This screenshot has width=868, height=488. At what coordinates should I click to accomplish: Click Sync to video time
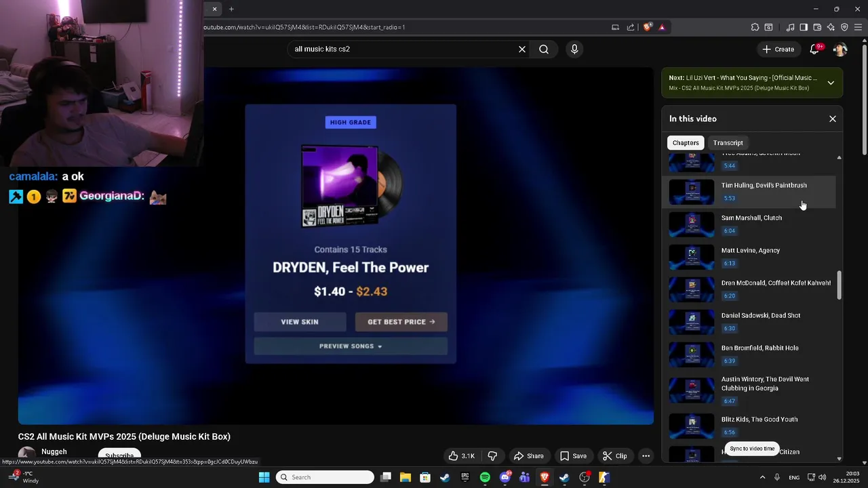[x=752, y=449]
